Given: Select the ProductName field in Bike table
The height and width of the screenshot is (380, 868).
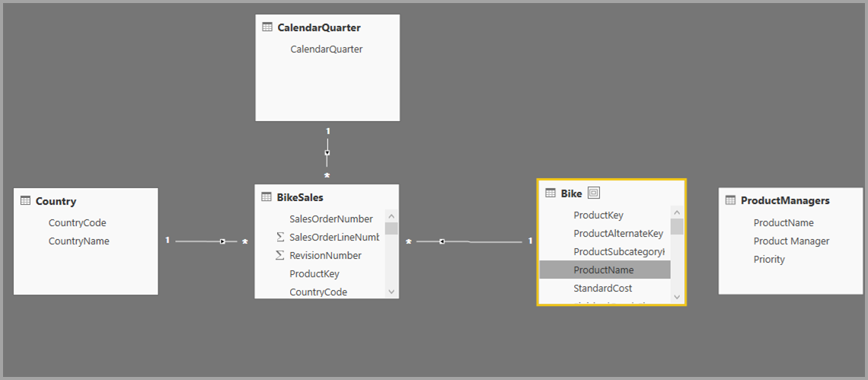Looking at the screenshot, I should (604, 270).
